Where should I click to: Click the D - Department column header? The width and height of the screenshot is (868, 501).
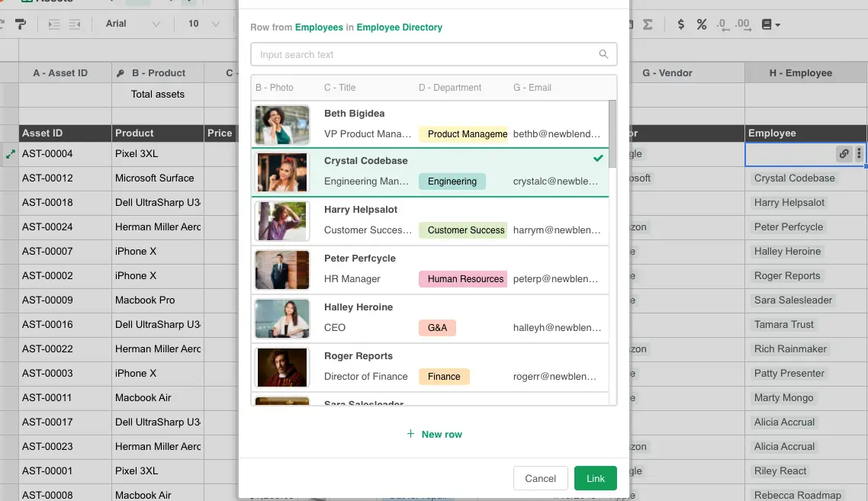[x=452, y=87]
